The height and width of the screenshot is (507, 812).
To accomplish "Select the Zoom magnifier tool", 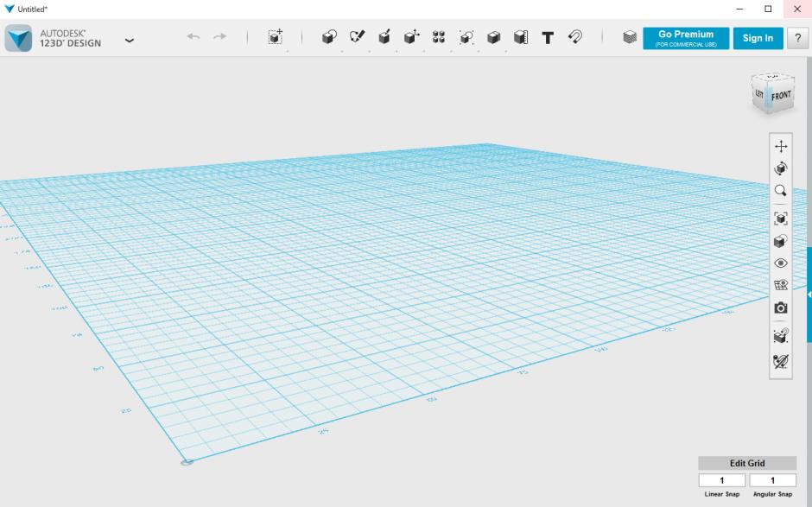I will (x=781, y=191).
